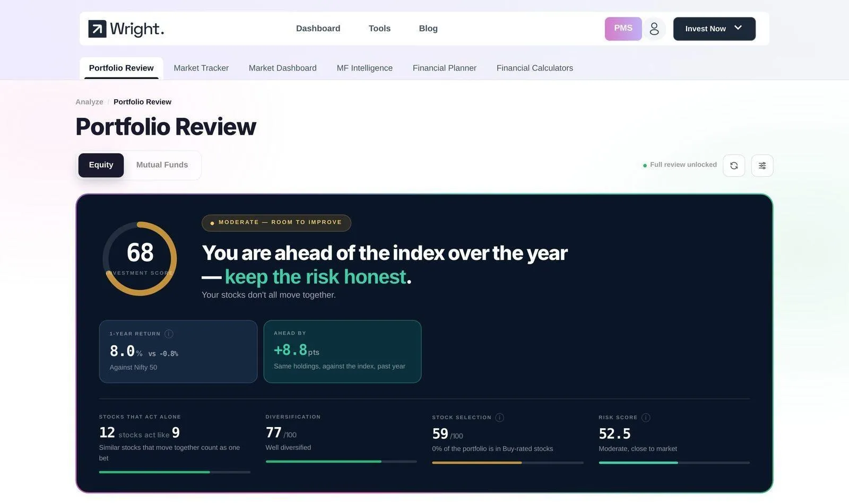The image size is (849, 504).
Task: Click the 77/100 diversification value
Action: click(281, 433)
